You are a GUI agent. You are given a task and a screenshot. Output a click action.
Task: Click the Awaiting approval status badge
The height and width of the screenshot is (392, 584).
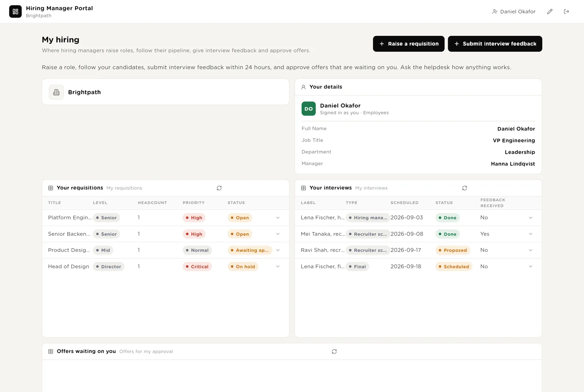[250, 250]
